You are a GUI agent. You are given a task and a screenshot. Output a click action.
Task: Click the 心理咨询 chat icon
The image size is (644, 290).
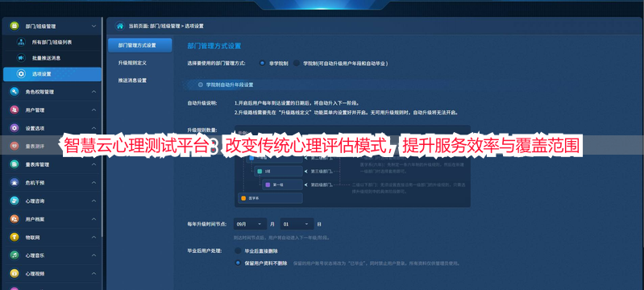tap(15, 201)
